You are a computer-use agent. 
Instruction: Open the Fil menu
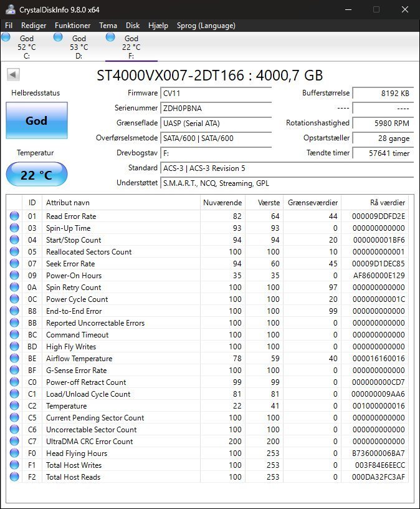(9, 26)
